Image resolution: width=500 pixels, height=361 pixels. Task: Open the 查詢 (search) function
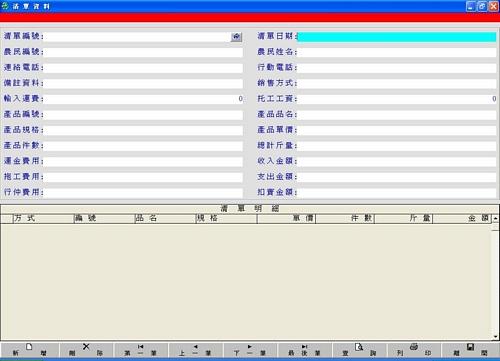click(x=359, y=350)
